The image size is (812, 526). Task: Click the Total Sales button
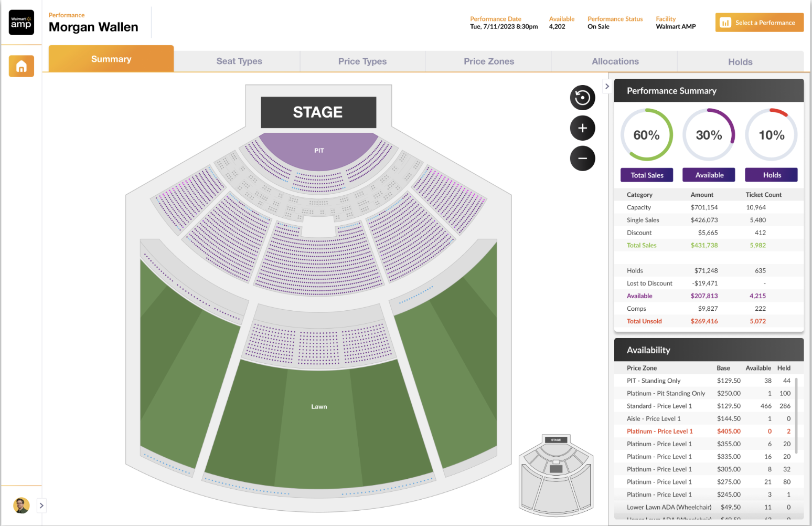[x=647, y=175]
